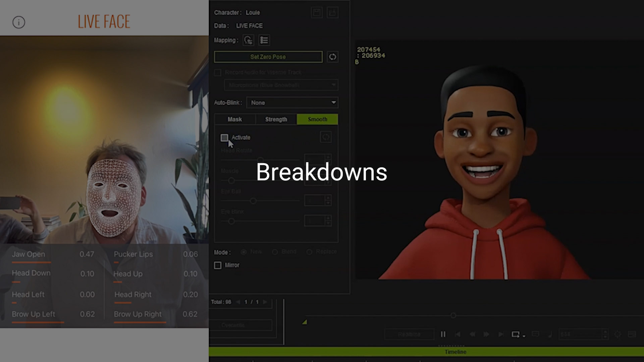Open the mapping list icon
This screenshot has width=644, height=362.
click(264, 40)
